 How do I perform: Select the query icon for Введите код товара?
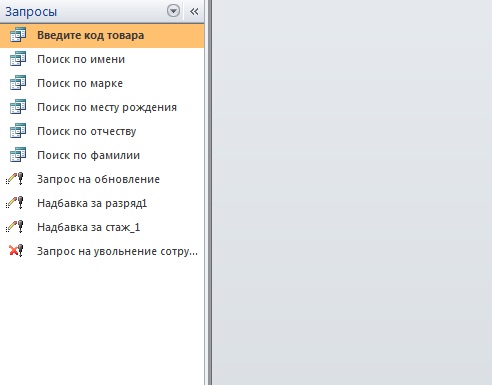[x=18, y=35]
